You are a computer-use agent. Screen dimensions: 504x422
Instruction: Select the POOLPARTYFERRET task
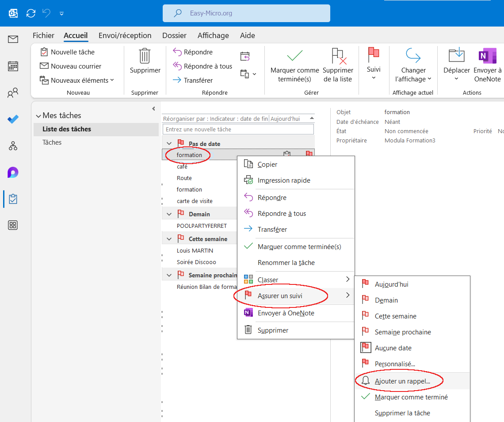[202, 226]
